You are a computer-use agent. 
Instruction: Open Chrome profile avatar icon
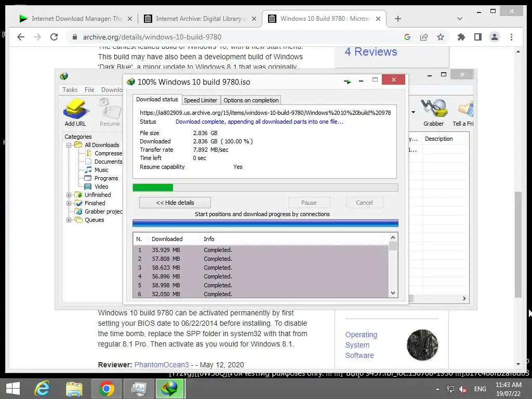pyautogui.click(x=495, y=37)
